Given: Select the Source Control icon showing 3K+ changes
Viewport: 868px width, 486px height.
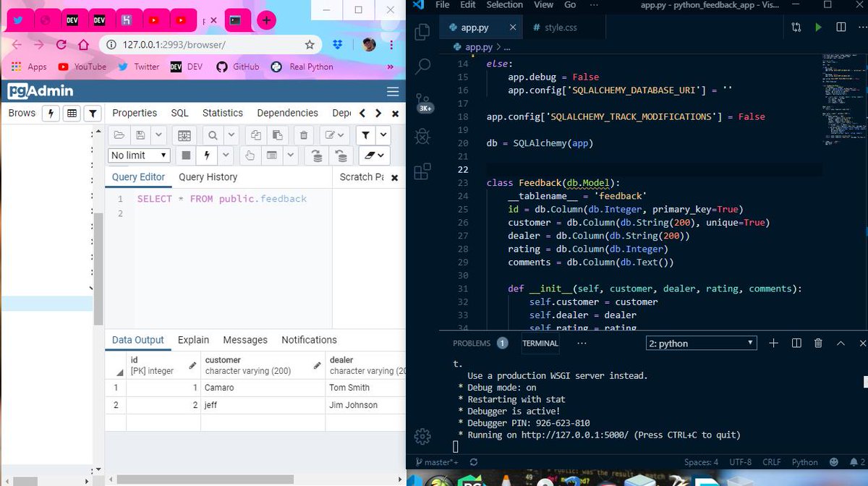Looking at the screenshot, I should click(x=422, y=101).
